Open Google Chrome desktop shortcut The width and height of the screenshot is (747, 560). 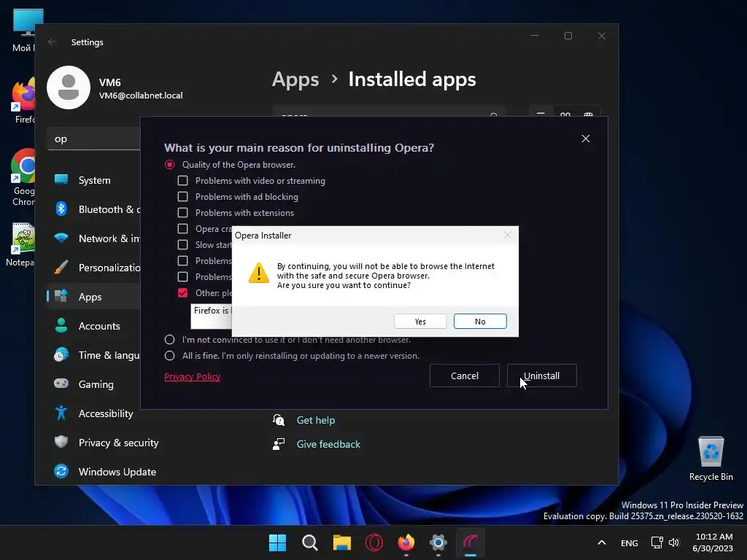click(23, 177)
